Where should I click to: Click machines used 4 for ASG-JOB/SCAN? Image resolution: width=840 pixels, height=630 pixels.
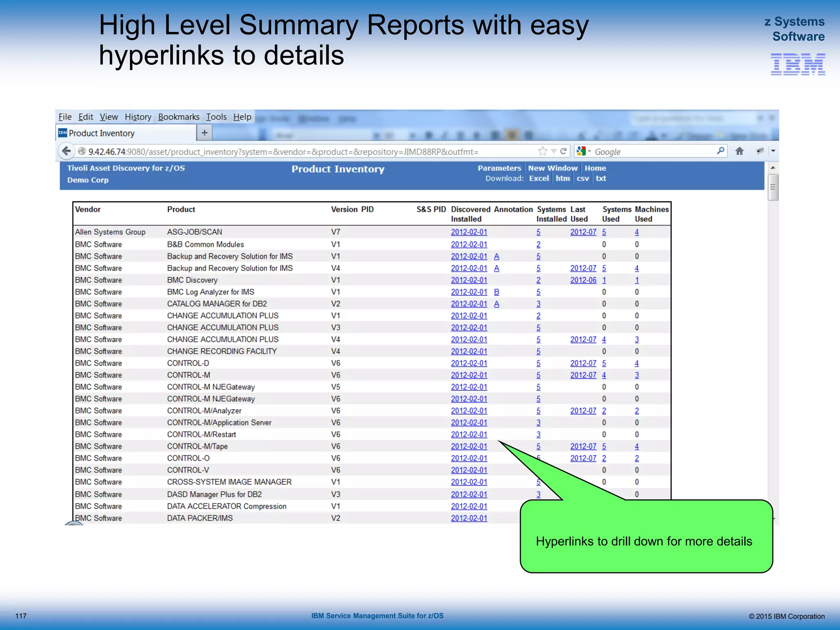637,232
